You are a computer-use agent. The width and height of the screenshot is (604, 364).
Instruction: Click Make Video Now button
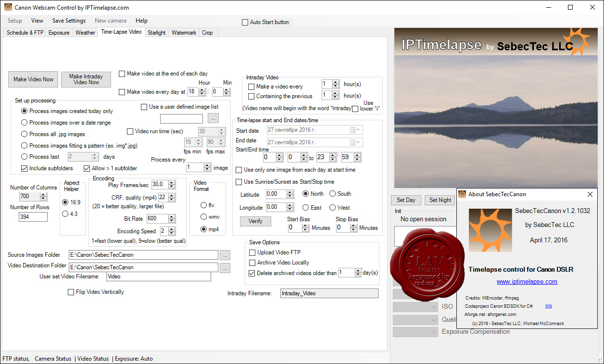(33, 79)
